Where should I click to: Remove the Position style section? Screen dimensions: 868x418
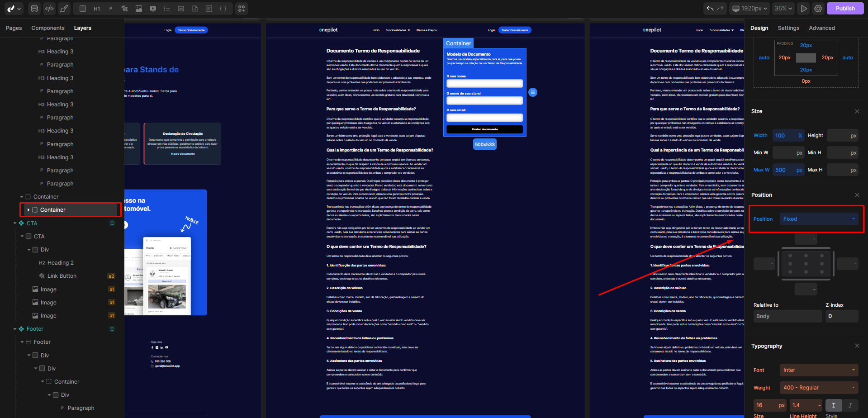(857, 195)
